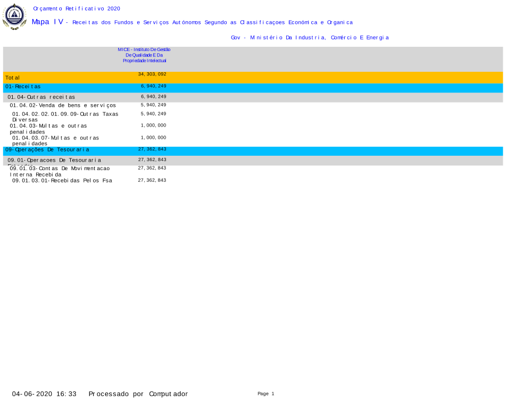Viewport: 532px width, 411px height.
Task: Select the blue 01-Receitas row label
Action: pyautogui.click(x=23, y=87)
